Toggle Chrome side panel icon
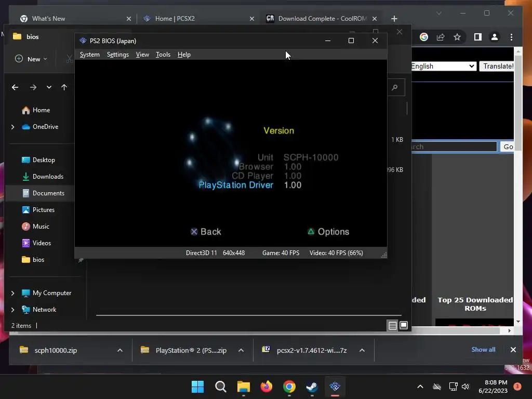532x399 pixels. (478, 37)
